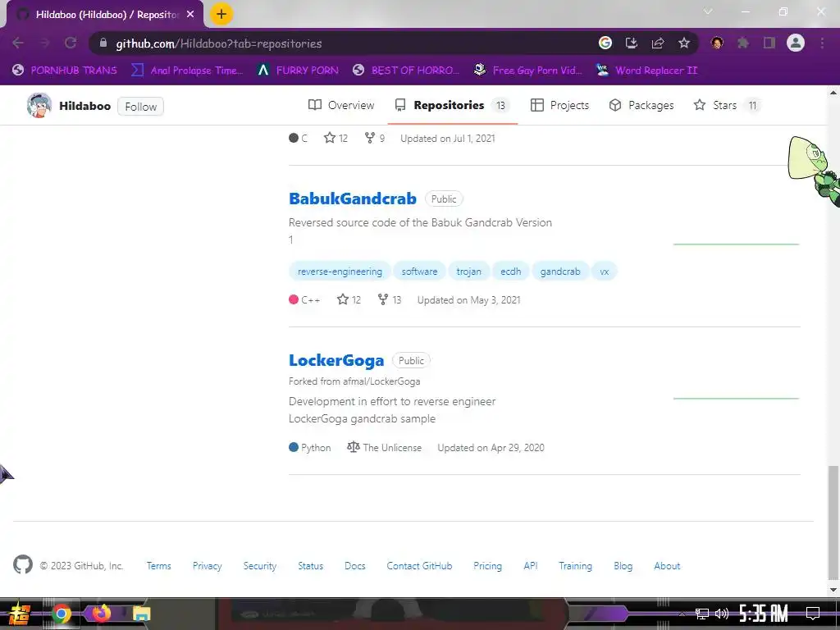This screenshot has height=630, width=840.
Task: Open the BEST OF HORRO... bookmark
Action: pyautogui.click(x=406, y=71)
